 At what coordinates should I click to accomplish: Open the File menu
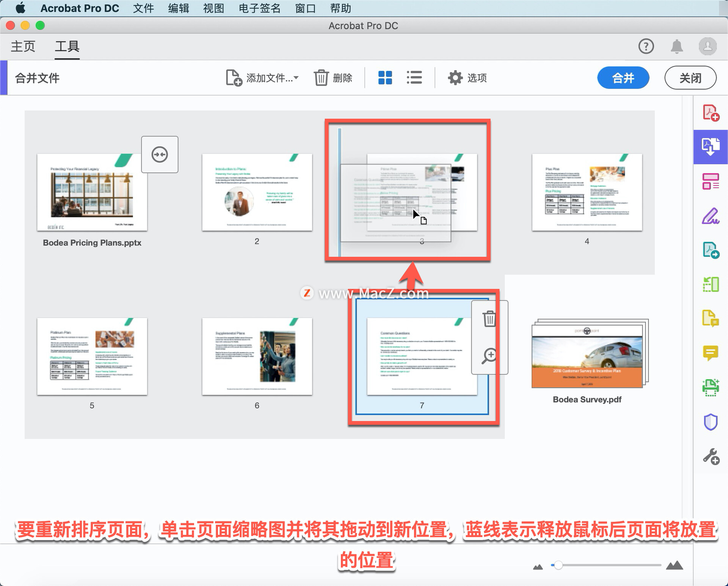coord(143,8)
